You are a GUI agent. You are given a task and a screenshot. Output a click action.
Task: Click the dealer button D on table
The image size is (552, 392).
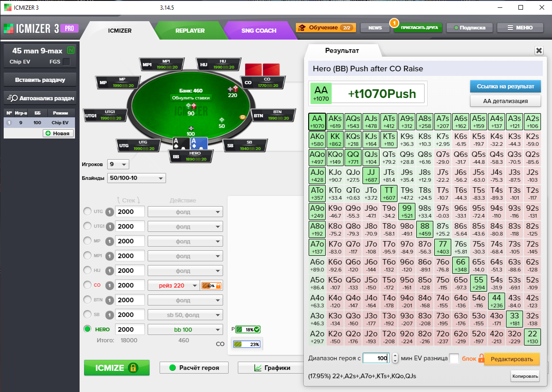click(242, 117)
